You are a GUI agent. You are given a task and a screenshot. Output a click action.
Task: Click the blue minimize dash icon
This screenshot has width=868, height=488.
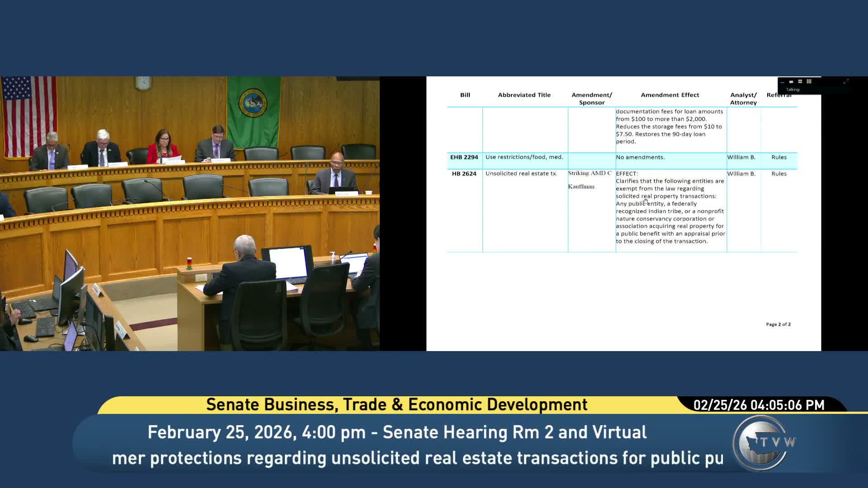pyautogui.click(x=783, y=82)
